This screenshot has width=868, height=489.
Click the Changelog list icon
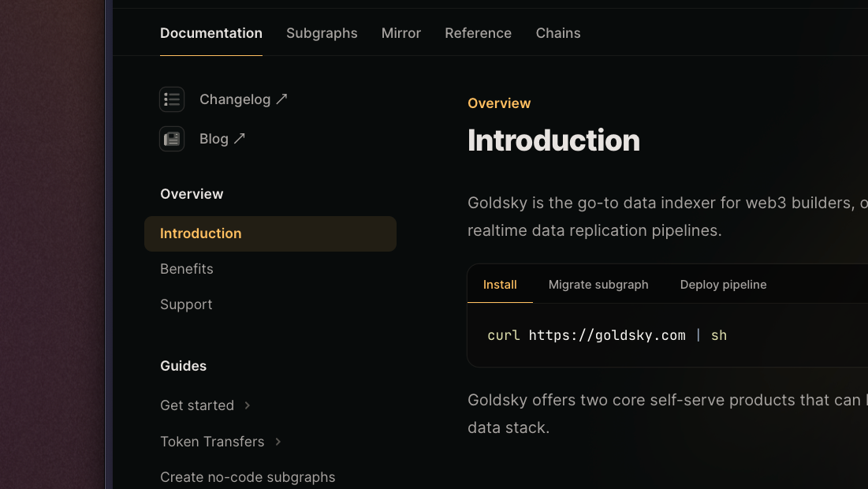point(172,99)
